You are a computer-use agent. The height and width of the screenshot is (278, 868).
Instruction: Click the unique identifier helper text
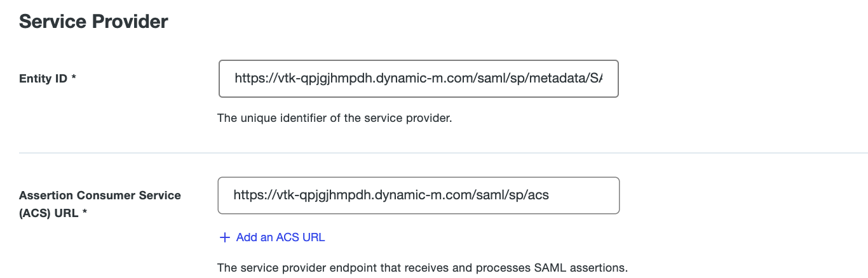[x=334, y=118]
